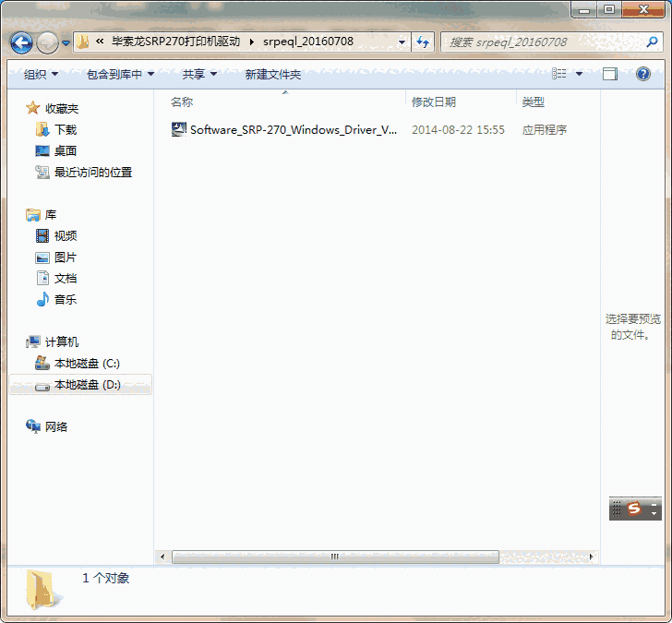
Task: Sort by 修改日期 column header
Action: point(434,102)
